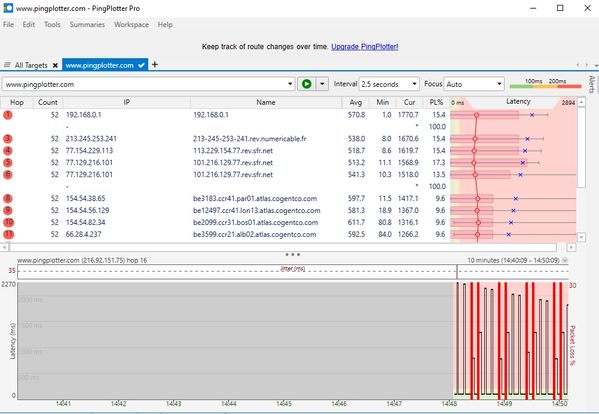
Task: Focus the target address input field
Action: (x=144, y=84)
